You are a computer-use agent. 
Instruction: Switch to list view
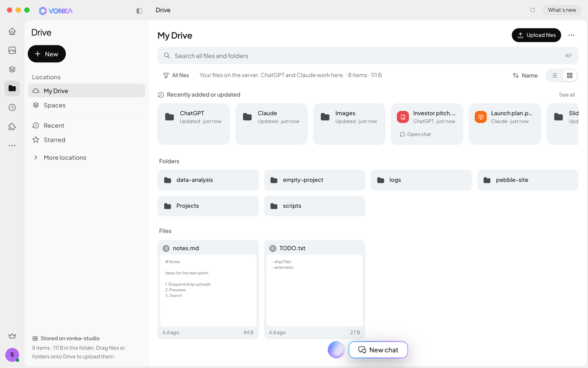tap(554, 75)
